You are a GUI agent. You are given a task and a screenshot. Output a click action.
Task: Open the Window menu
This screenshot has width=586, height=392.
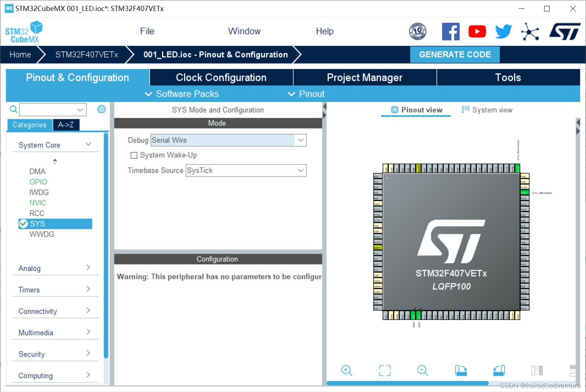[x=244, y=31]
